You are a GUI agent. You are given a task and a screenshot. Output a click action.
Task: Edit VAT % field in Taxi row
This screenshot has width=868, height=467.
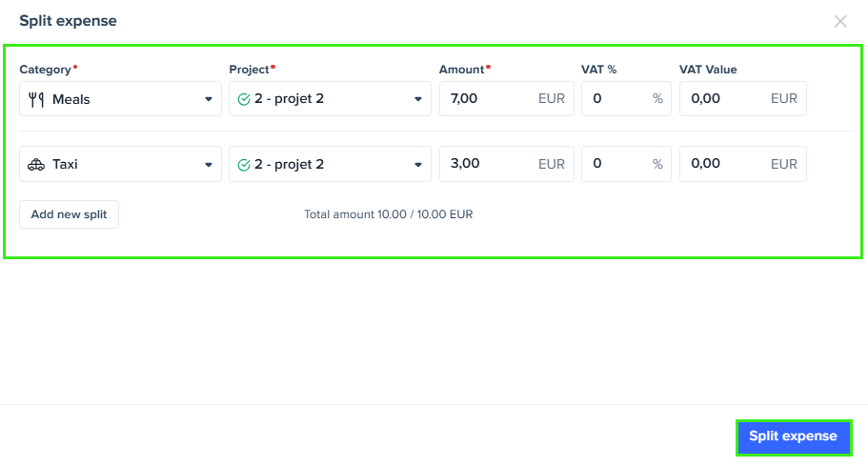(x=626, y=164)
